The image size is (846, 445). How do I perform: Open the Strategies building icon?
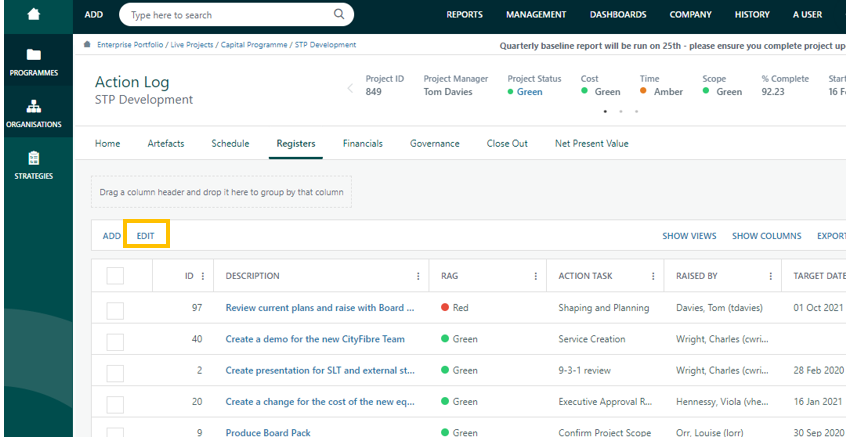pos(33,158)
